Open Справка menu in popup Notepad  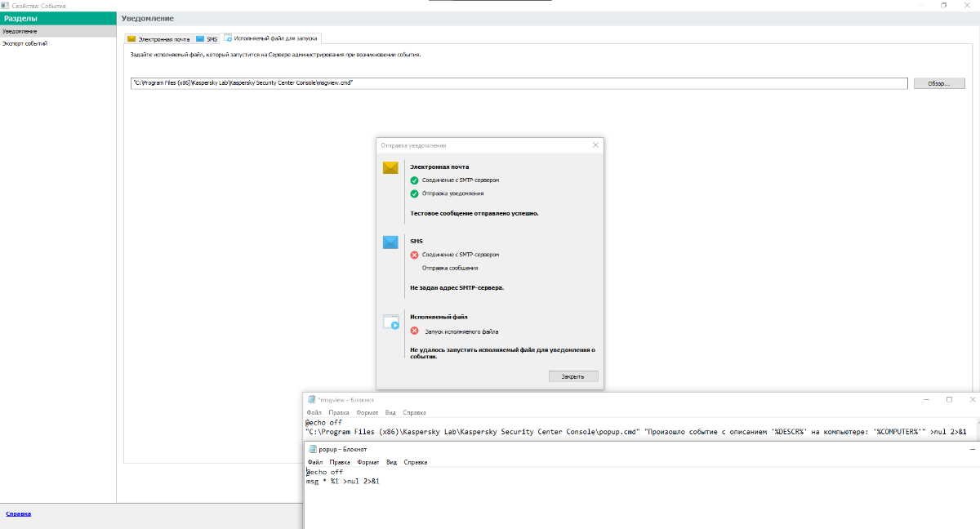(x=415, y=462)
